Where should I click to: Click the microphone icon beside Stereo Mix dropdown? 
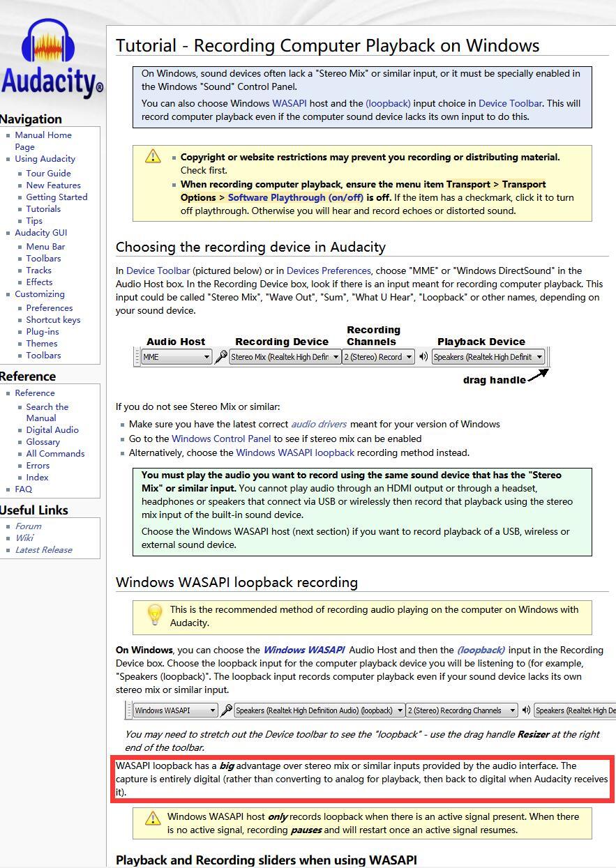pyautogui.click(x=220, y=357)
